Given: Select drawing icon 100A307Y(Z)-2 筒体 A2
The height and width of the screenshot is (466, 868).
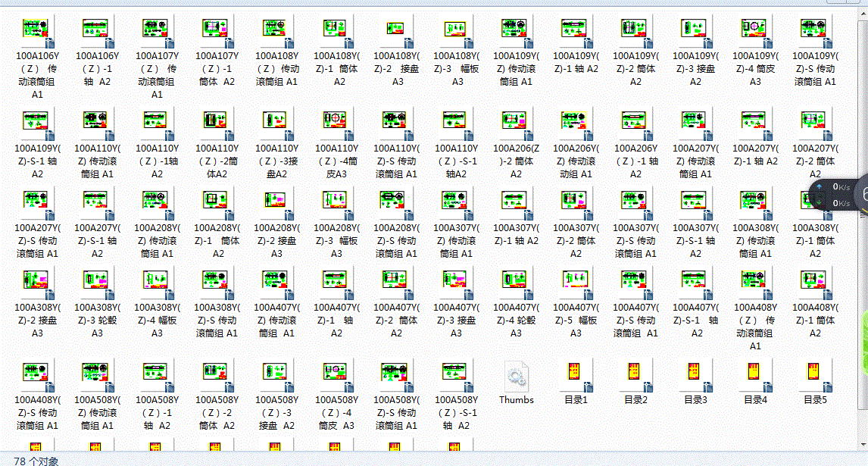Looking at the screenshot, I should [576, 203].
